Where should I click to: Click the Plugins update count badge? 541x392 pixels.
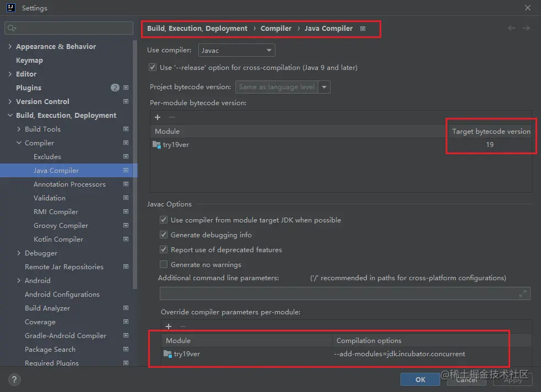pos(115,88)
